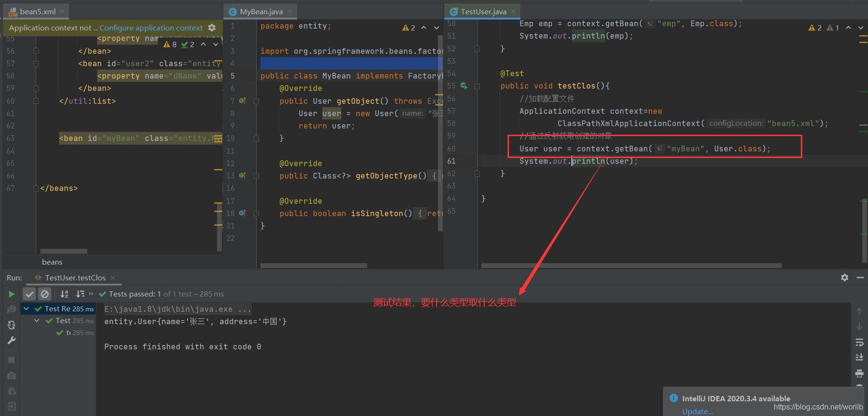This screenshot has width=868, height=416.
Task: Toggle Sort Alphabetically in test toolbar
Action: pos(64,294)
